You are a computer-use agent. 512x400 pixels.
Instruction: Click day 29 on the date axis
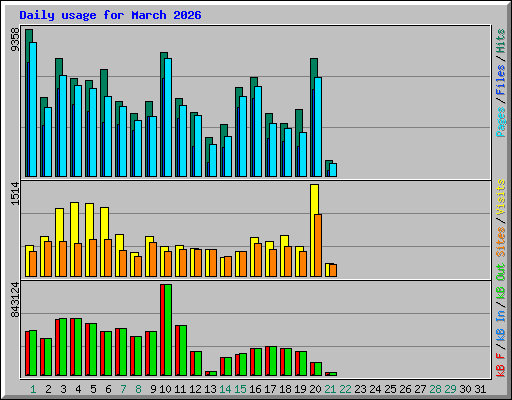[450, 389]
